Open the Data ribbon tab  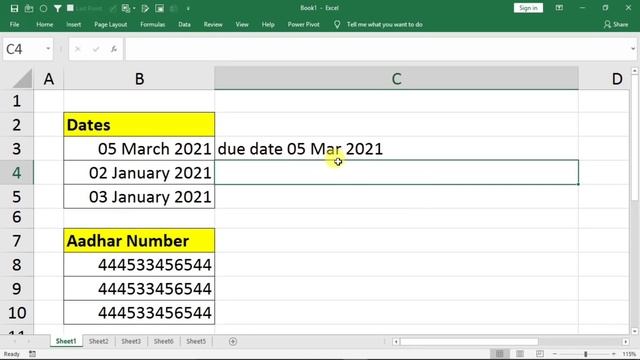184,24
